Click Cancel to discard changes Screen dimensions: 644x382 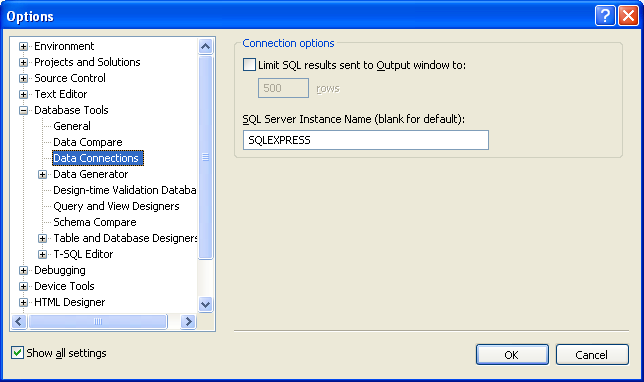(x=592, y=354)
